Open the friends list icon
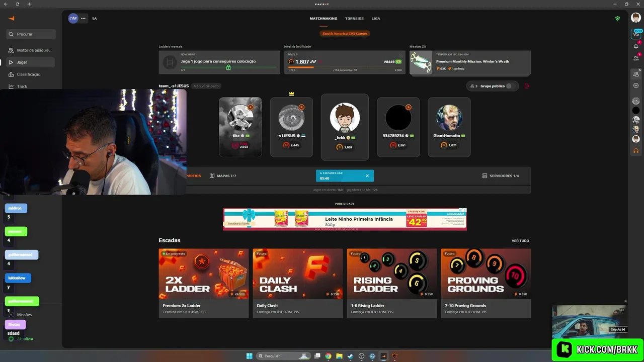The height and width of the screenshot is (362, 644). point(636,58)
